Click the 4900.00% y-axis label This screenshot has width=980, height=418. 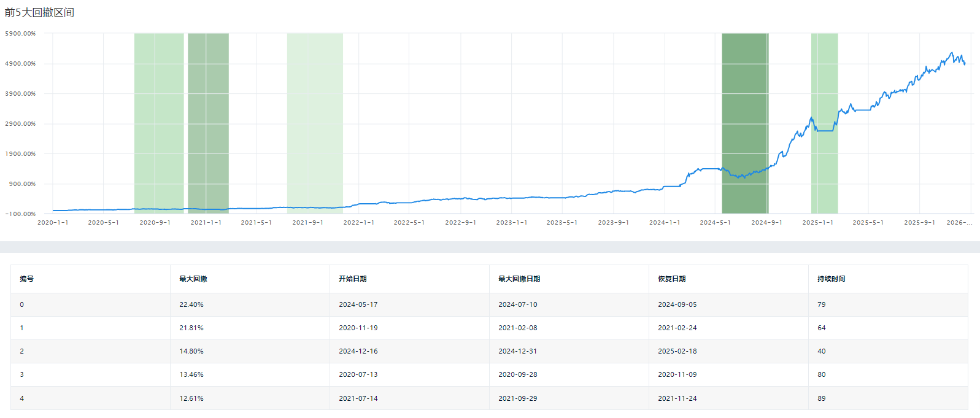(x=21, y=64)
